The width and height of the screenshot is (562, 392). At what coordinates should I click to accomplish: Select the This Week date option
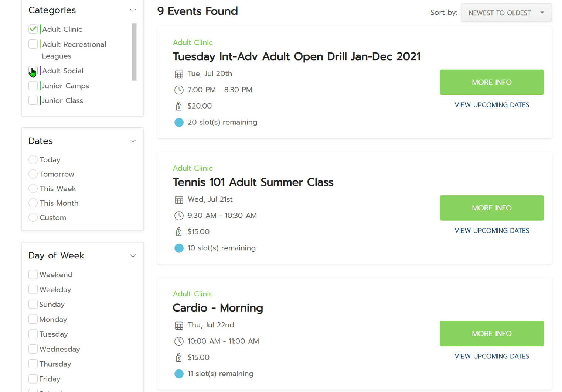point(33,189)
